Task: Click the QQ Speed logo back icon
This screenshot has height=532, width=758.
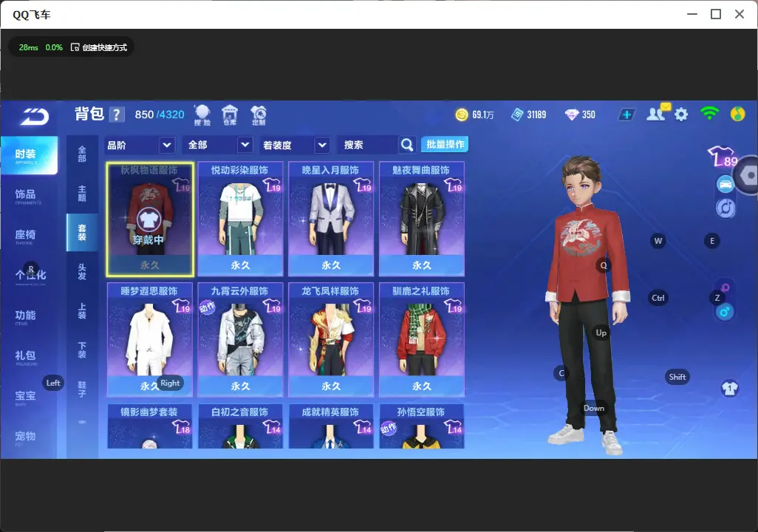Action: click(x=35, y=116)
